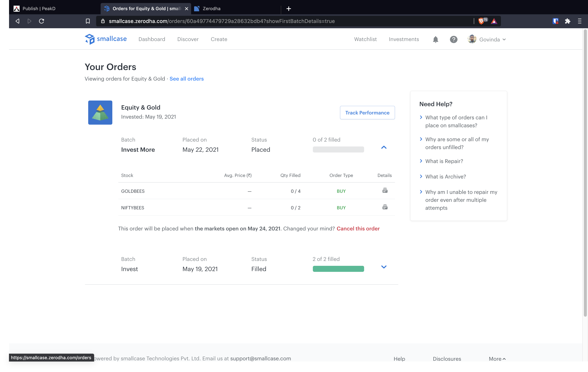The image size is (588, 372).
Task: Go to the Dashboard page
Action: [x=152, y=39]
